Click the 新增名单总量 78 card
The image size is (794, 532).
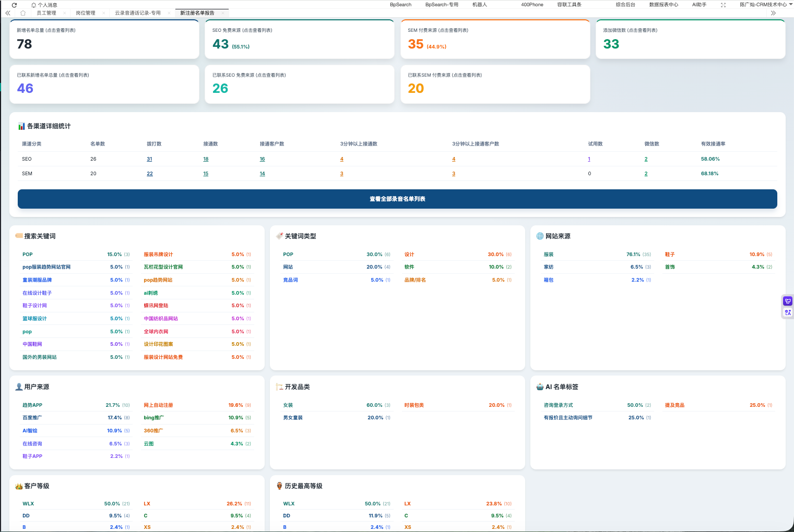click(104, 39)
